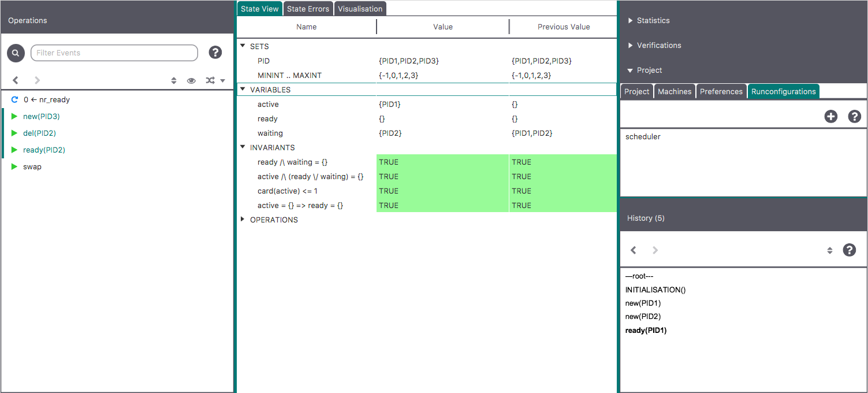This screenshot has height=393, width=868.
Task: Step back using the History back arrow
Action: (634, 250)
